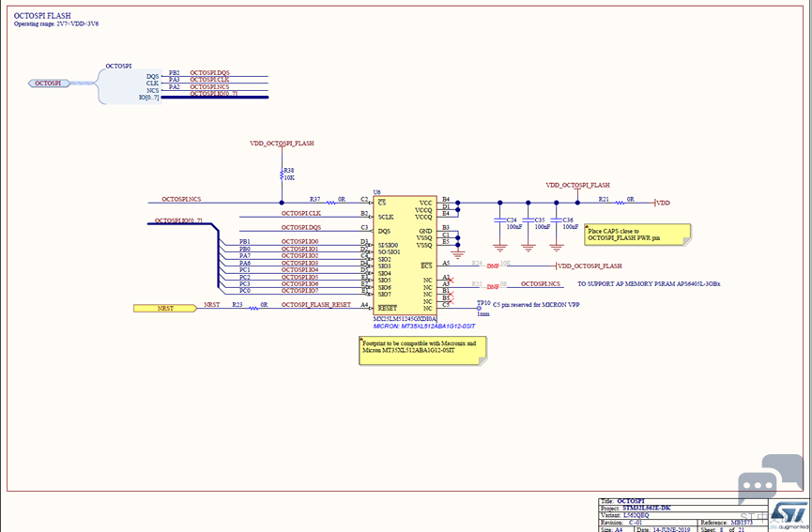The width and height of the screenshot is (812, 532).
Task: Open the 'Footprint to be compatible' yellow note
Action: 423,351
